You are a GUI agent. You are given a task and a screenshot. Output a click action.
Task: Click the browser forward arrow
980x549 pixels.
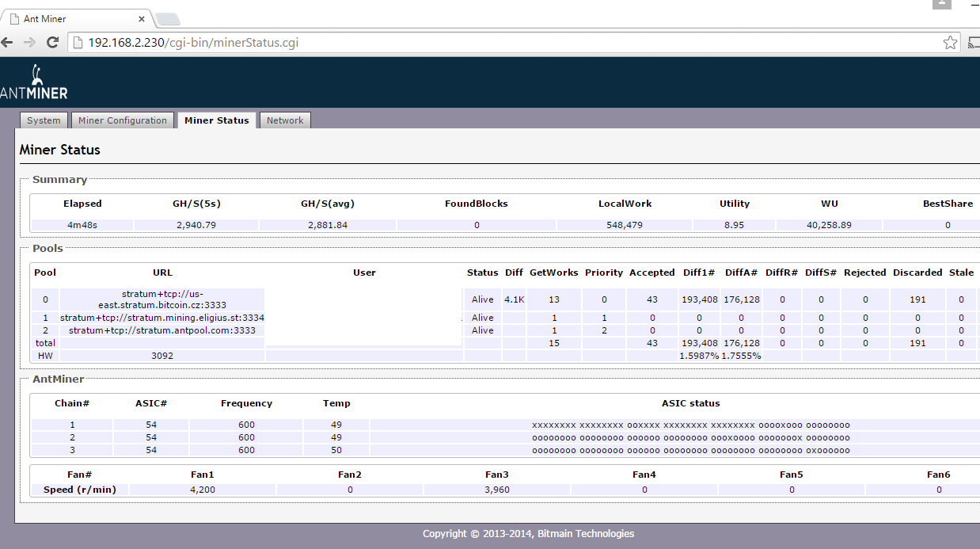point(30,43)
